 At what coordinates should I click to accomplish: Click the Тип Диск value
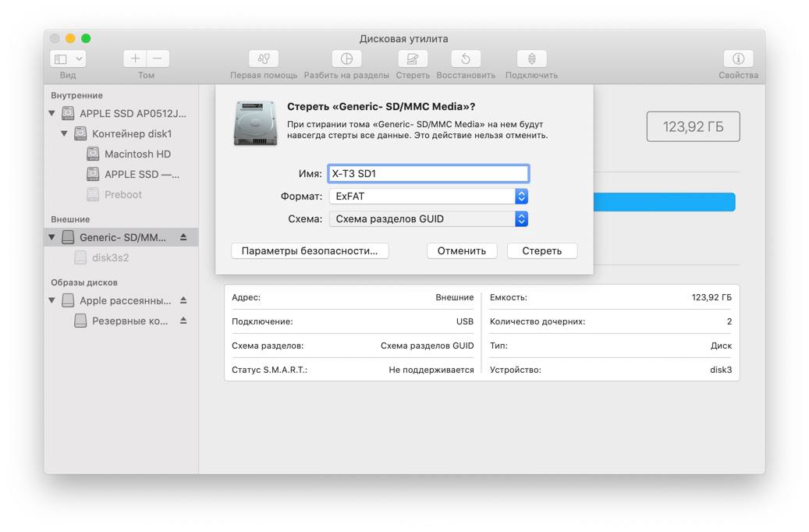[x=721, y=346]
